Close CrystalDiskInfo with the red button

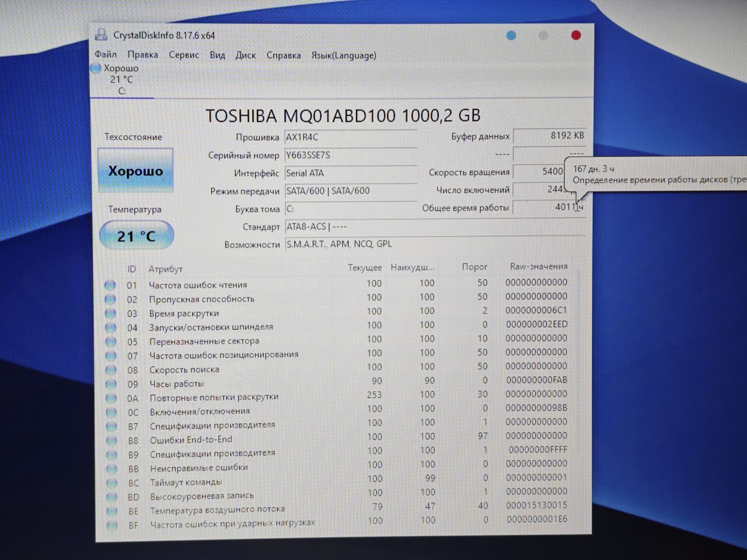pos(576,35)
